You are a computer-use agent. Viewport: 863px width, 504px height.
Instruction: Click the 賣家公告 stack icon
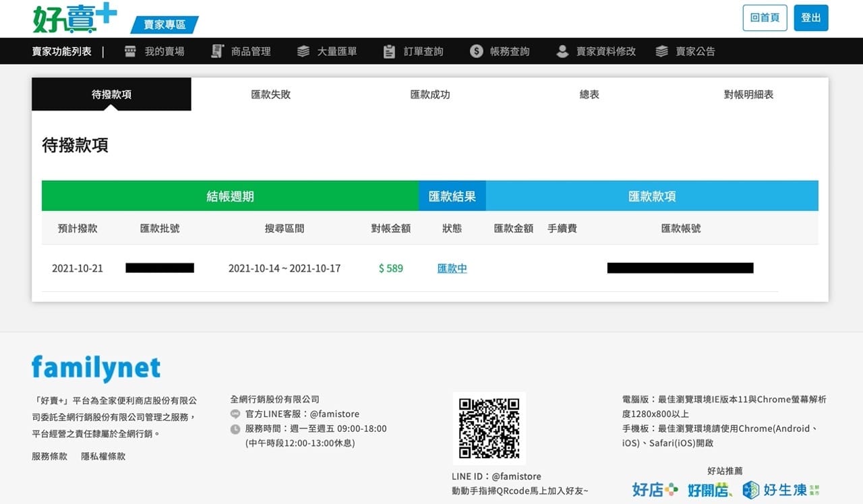pyautogui.click(x=662, y=51)
